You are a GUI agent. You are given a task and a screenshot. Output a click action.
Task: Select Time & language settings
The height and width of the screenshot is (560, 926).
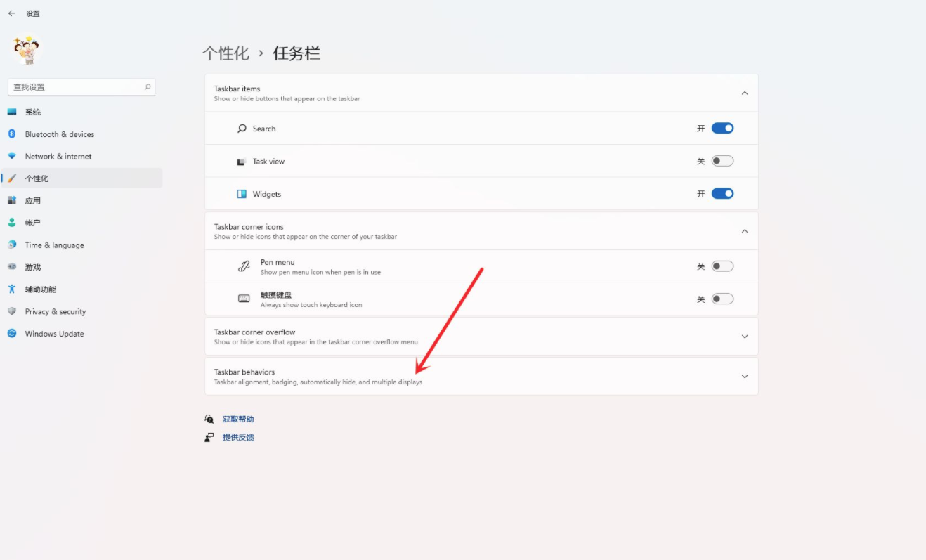point(53,245)
